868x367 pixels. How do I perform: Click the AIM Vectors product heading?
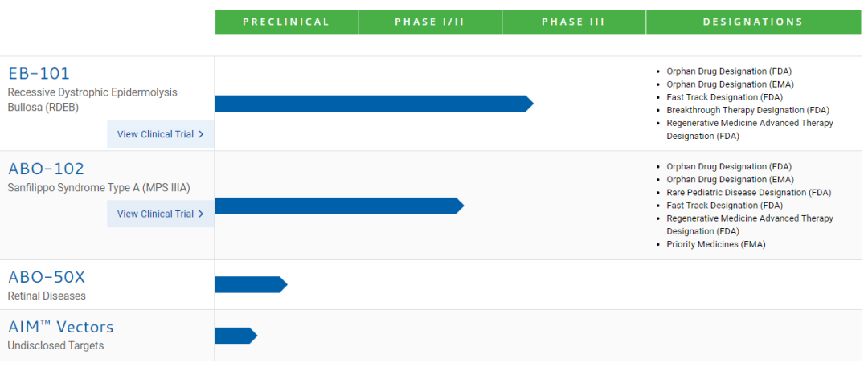pos(61,327)
